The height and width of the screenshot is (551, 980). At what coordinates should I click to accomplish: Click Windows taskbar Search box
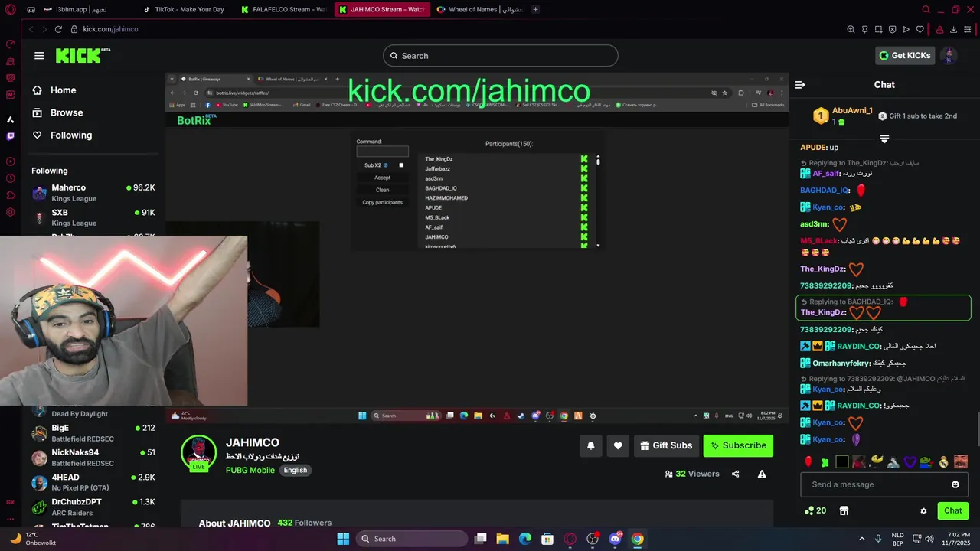(x=413, y=539)
